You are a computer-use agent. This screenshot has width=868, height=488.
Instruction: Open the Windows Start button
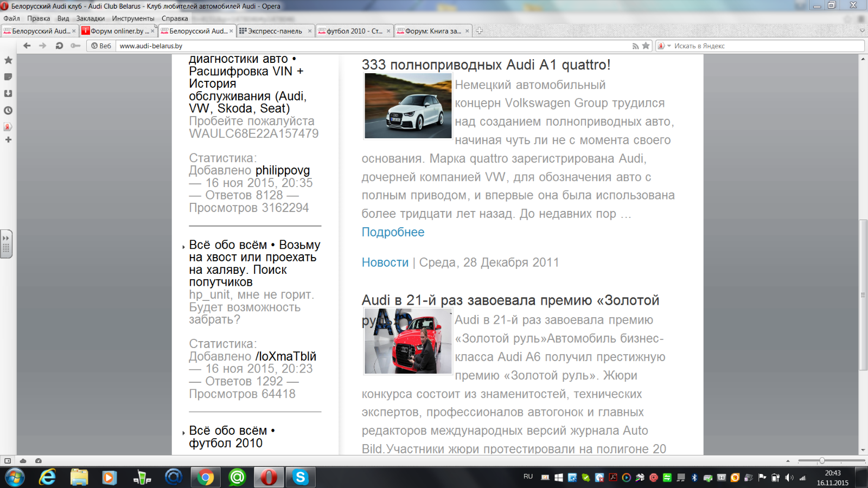click(x=15, y=477)
